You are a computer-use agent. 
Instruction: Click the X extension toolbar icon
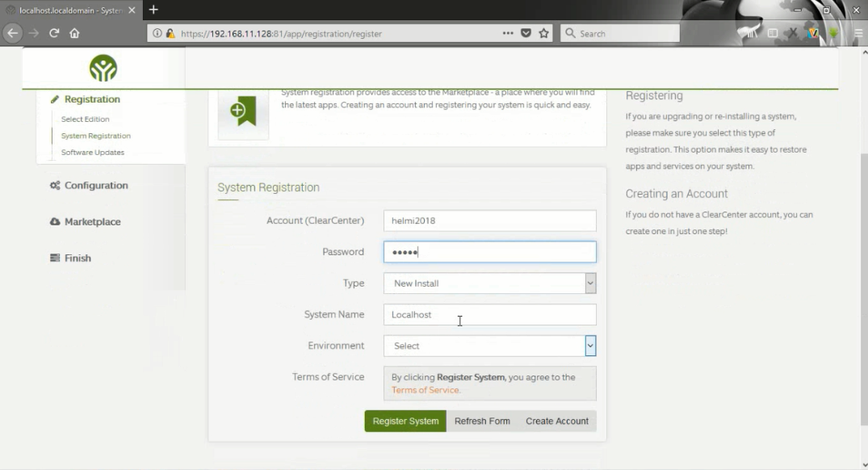point(793,33)
